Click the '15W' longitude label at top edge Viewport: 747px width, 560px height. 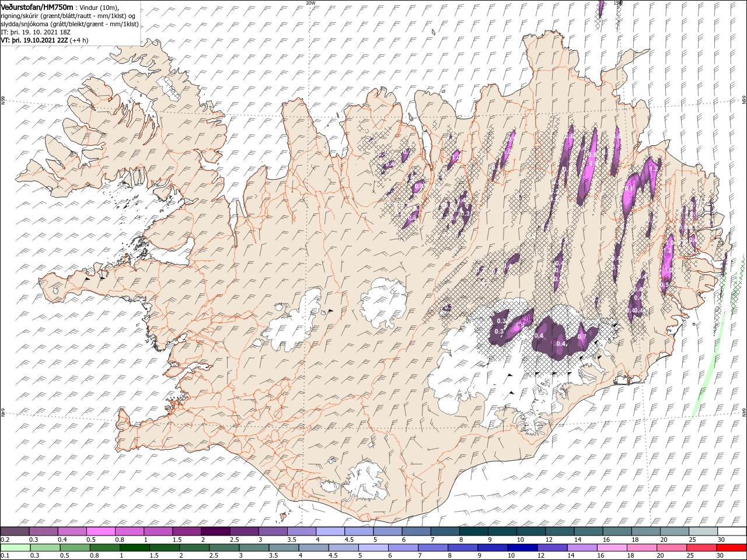coord(618,2)
